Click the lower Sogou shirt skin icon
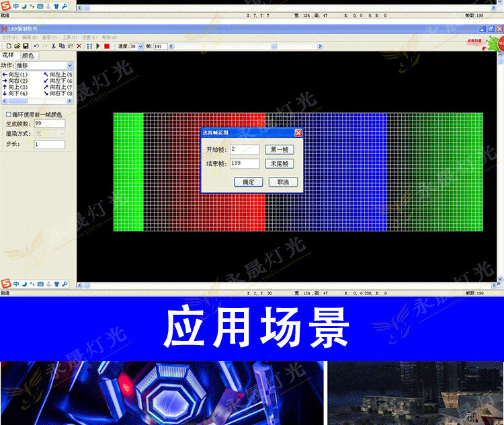Viewport: 504px width, 425px height. [x=56, y=284]
